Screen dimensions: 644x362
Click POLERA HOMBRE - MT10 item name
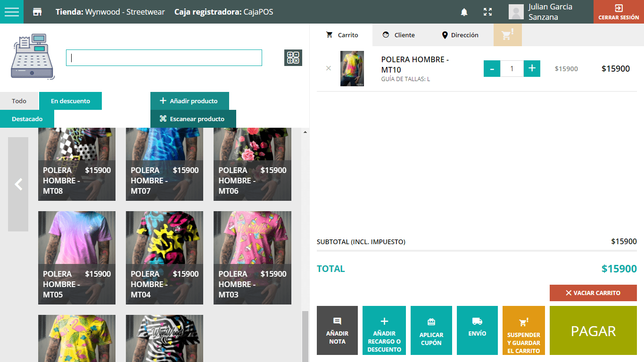click(415, 65)
